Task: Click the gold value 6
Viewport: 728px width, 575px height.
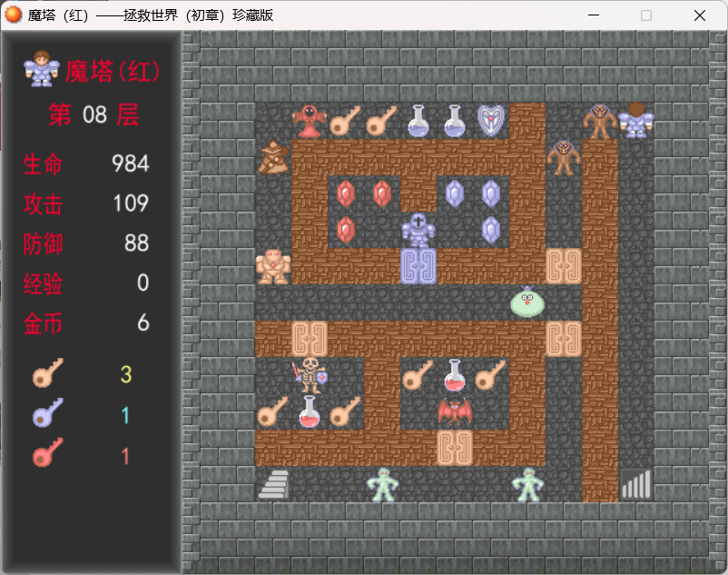Action: point(143,322)
